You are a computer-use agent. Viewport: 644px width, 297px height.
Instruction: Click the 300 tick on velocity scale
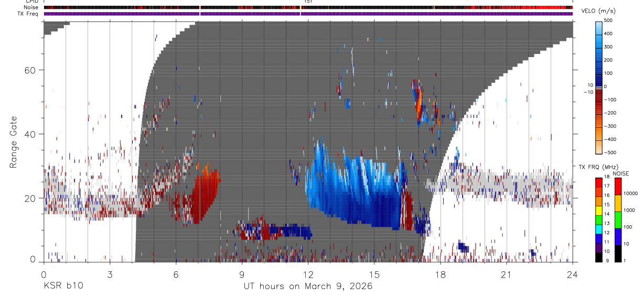[x=609, y=47]
